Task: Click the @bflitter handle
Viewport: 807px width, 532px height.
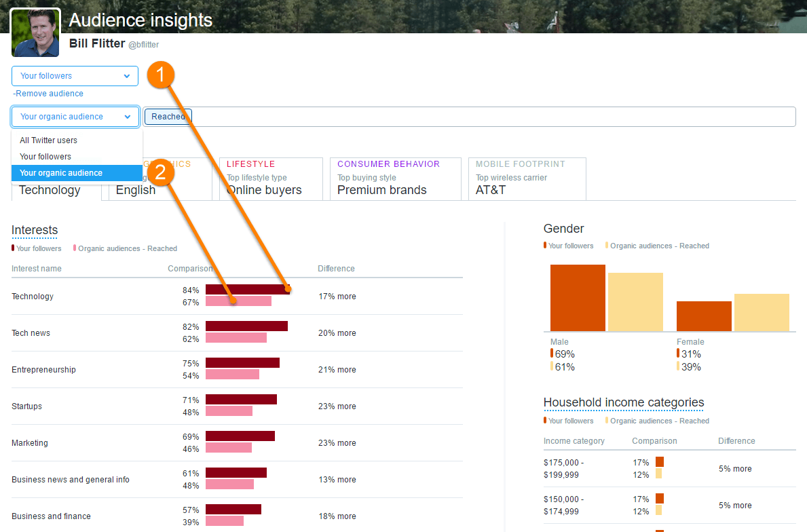Action: (143, 44)
